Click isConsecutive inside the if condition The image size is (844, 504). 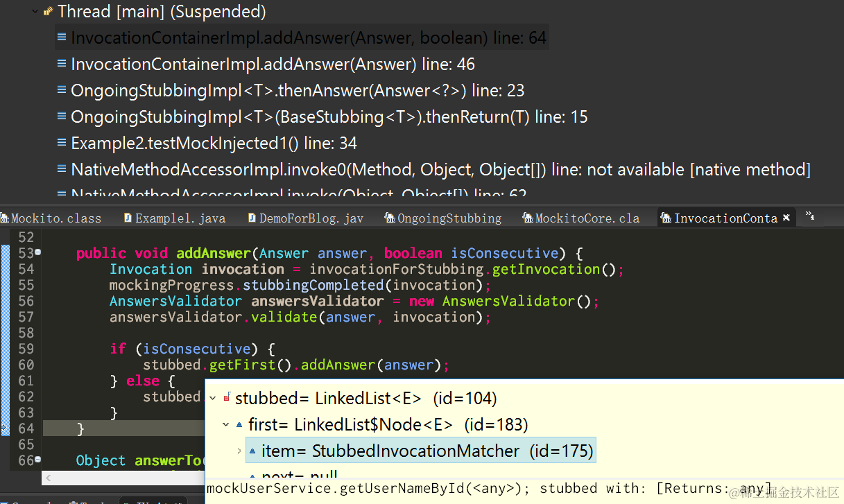click(197, 349)
